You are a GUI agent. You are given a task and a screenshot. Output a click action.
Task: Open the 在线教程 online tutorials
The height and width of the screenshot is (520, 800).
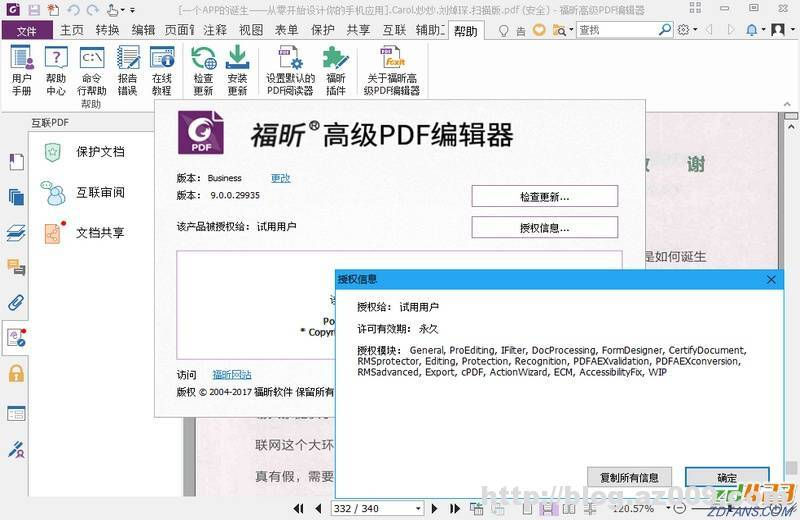[x=162, y=70]
